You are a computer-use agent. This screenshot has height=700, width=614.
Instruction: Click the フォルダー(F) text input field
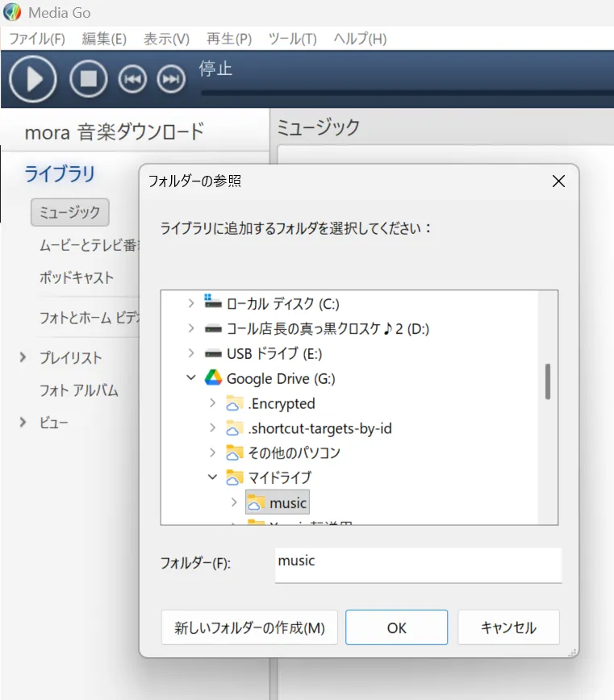pyautogui.click(x=417, y=565)
